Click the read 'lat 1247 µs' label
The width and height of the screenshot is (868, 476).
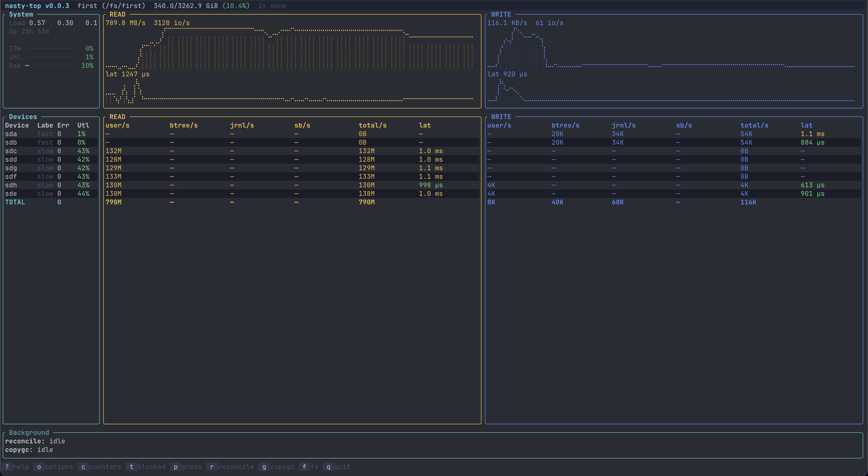(127, 74)
